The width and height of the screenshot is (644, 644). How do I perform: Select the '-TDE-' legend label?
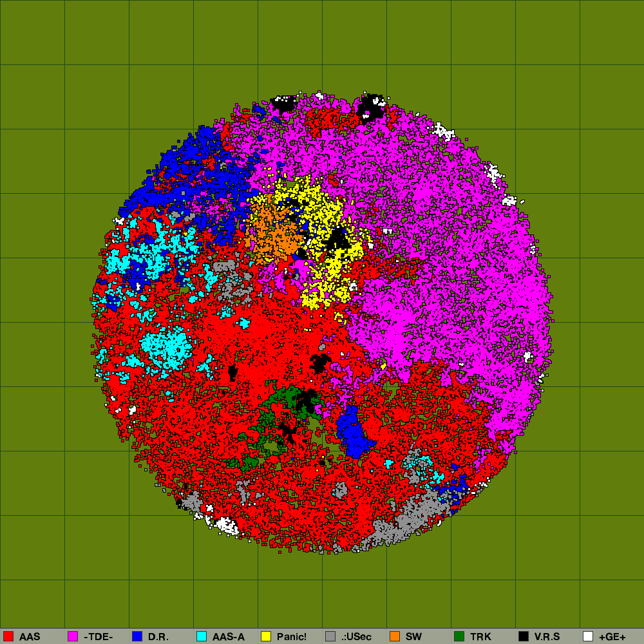98,637
